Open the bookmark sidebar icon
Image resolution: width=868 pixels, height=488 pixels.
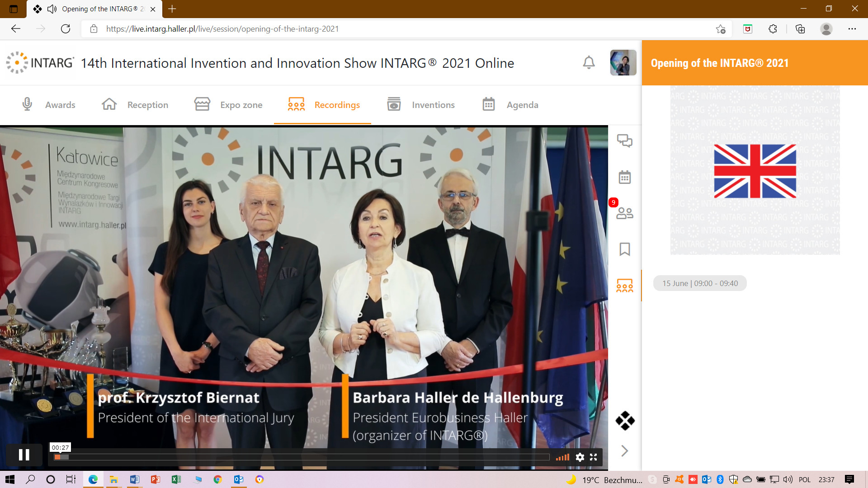point(625,249)
